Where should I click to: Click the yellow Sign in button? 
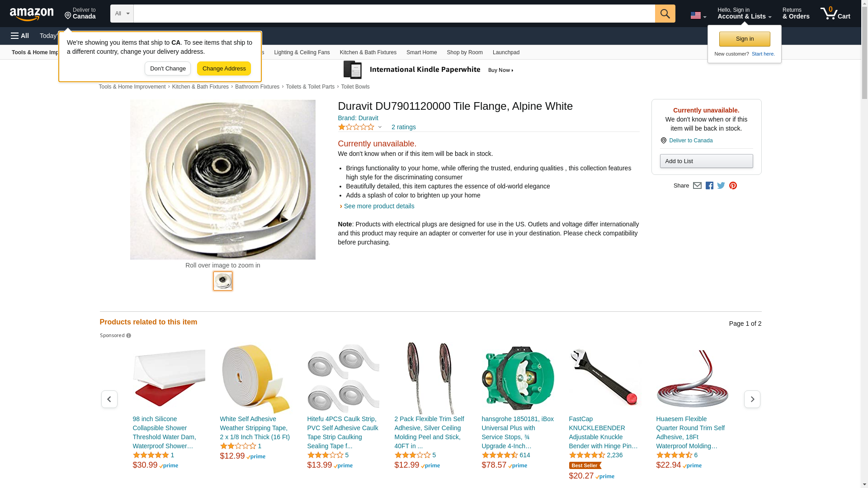(x=745, y=39)
